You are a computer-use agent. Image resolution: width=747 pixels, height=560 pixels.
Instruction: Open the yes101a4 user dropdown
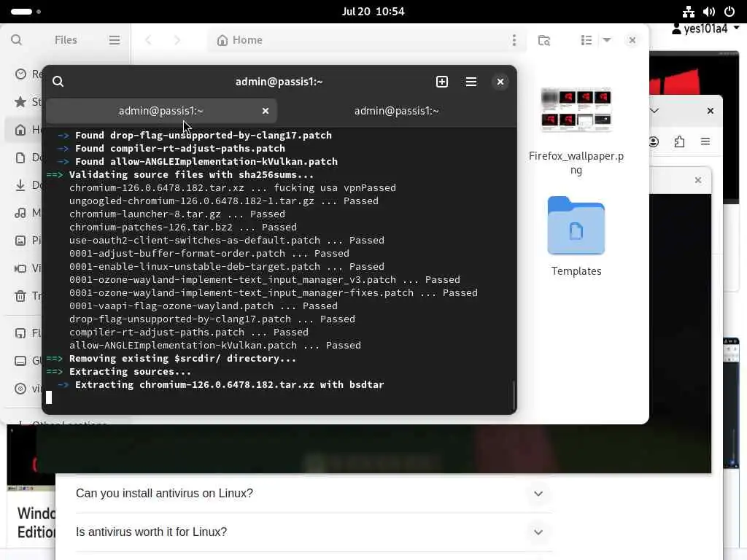point(705,29)
